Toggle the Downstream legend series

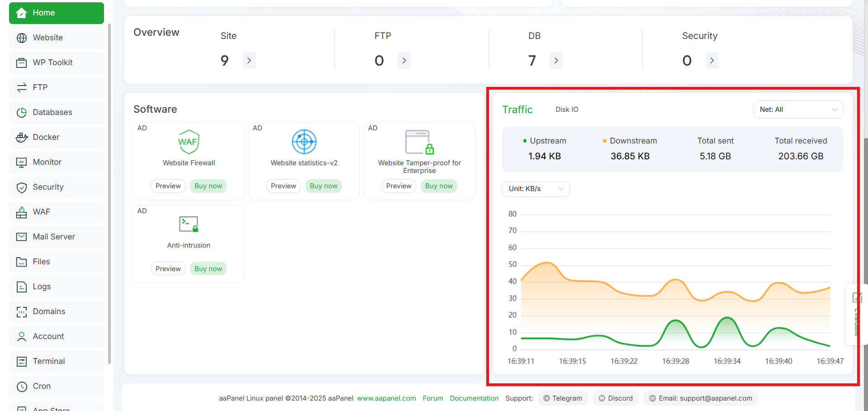click(x=630, y=141)
